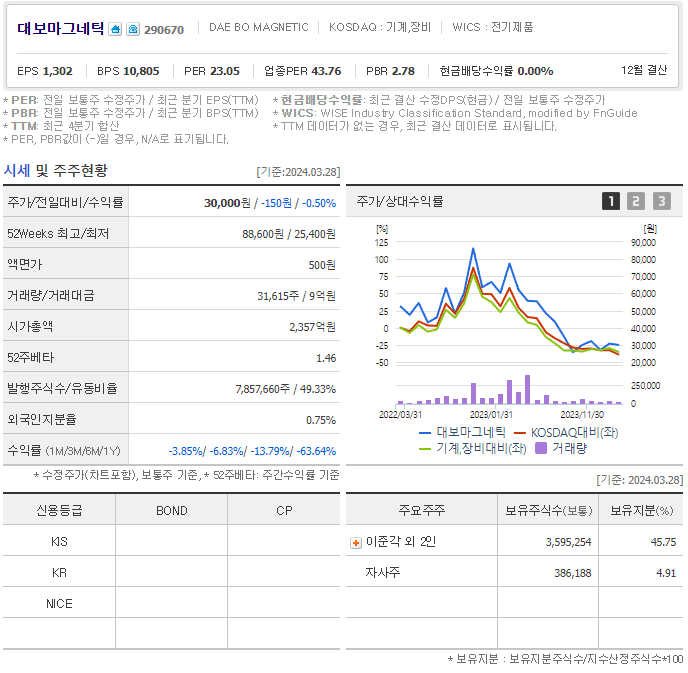Click the 31,615주 / 9억원 volume value

coord(296,296)
